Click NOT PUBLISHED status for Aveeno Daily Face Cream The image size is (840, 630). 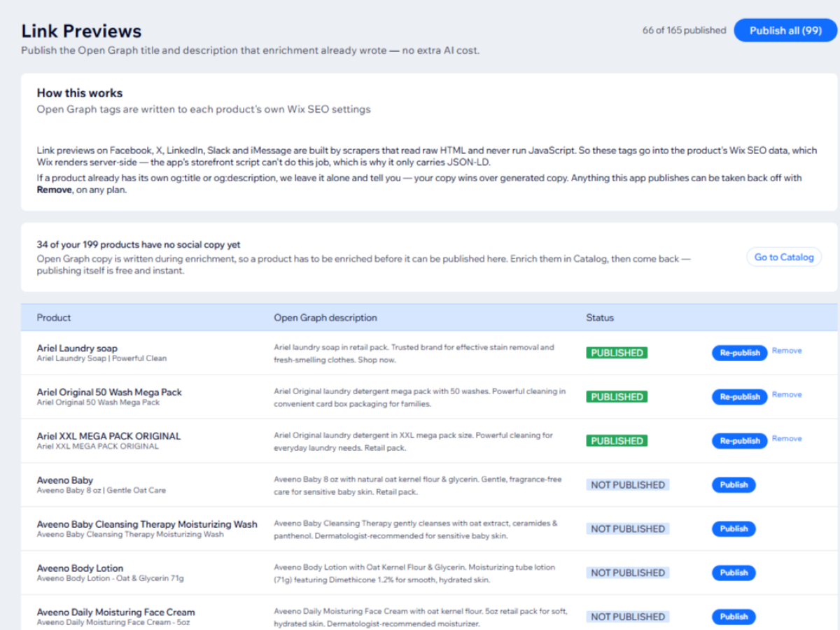628,617
